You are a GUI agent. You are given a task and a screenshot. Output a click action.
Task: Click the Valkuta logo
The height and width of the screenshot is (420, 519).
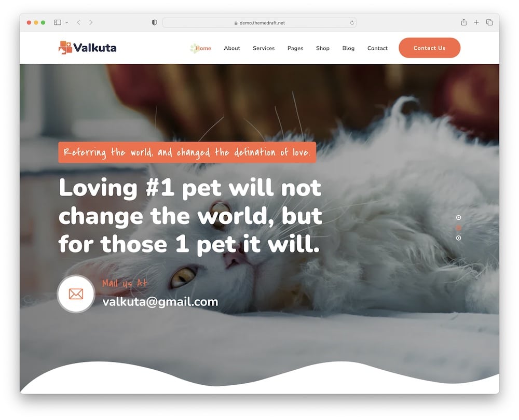click(87, 48)
